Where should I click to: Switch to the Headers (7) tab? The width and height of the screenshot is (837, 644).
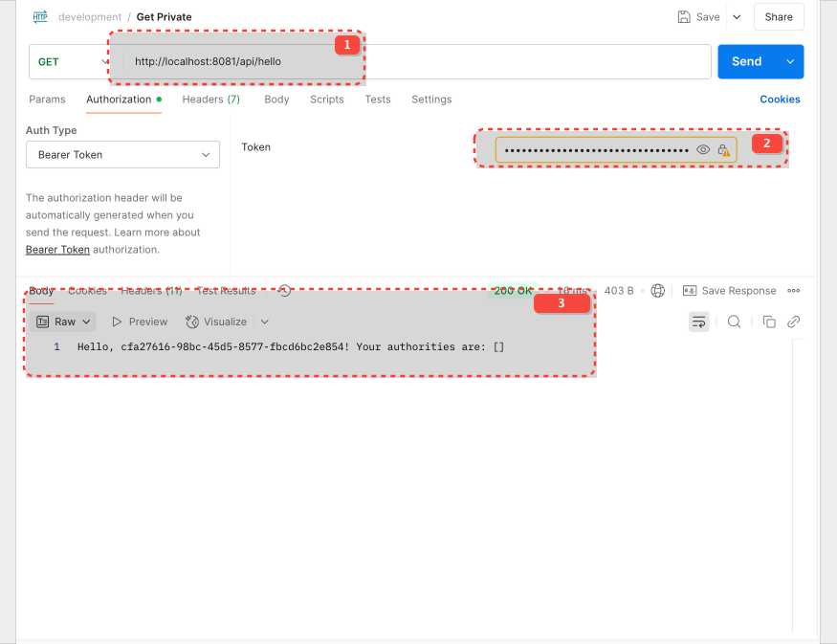pyautogui.click(x=210, y=99)
